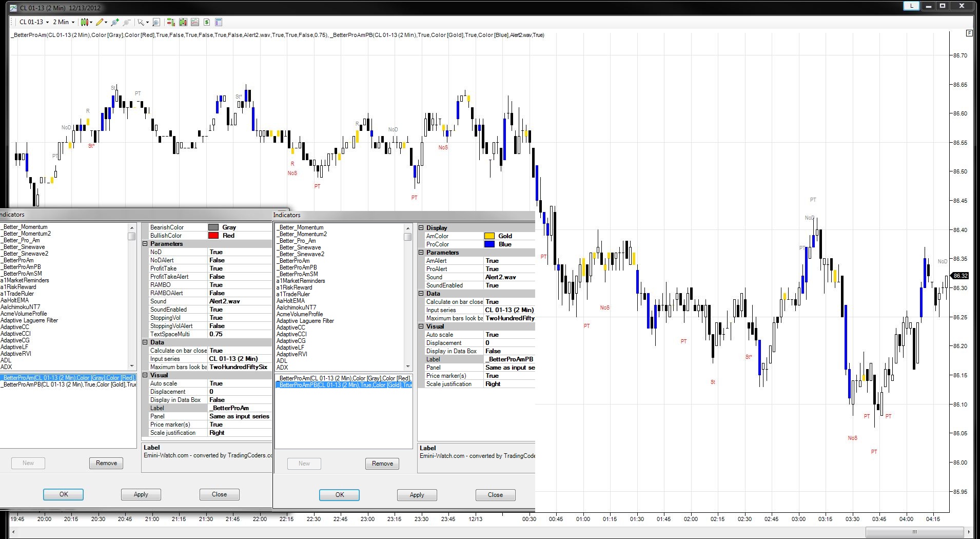Click the Label _BetterProAmPB field

coord(509,359)
